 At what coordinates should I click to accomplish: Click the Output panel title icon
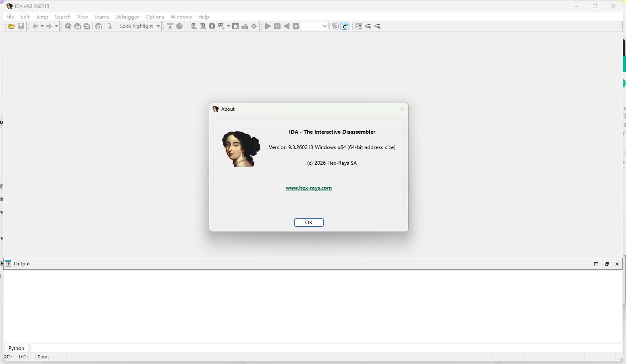8,264
